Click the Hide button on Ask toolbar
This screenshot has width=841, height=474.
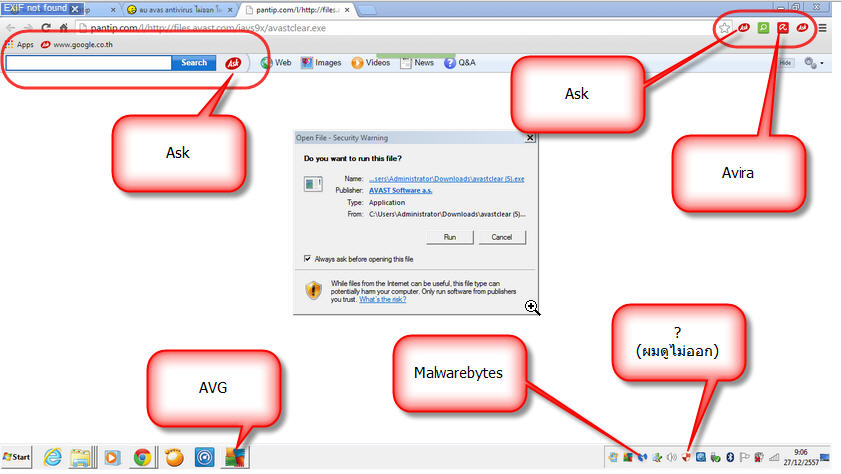(785, 63)
